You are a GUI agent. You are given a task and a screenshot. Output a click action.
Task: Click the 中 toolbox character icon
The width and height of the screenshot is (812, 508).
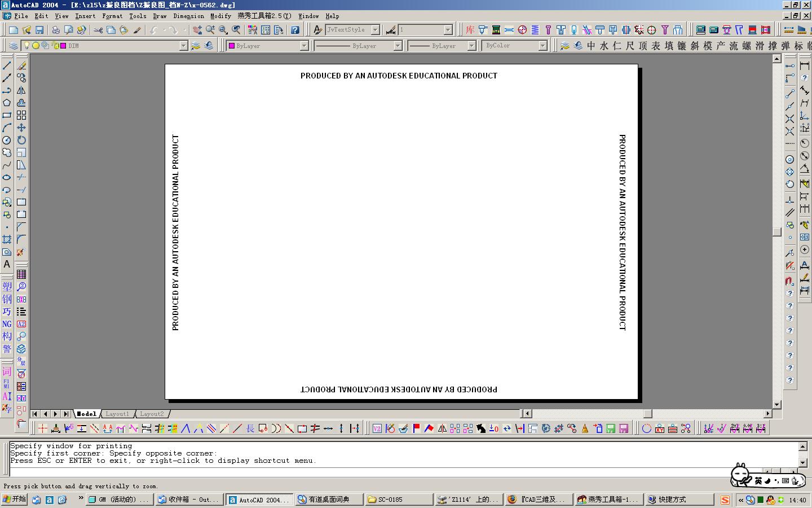coord(591,46)
